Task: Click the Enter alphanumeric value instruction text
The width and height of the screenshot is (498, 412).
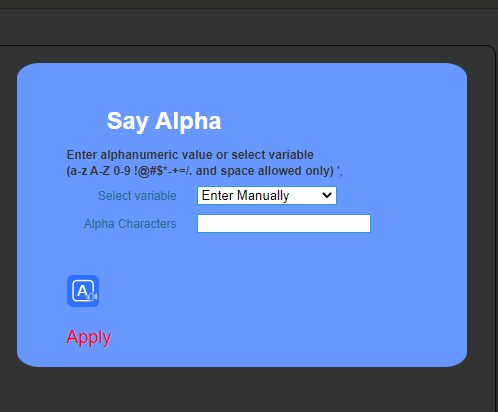Action: (190, 155)
